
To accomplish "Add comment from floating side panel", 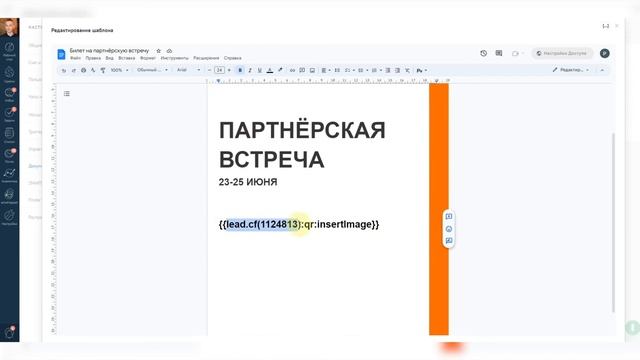I will (449, 216).
